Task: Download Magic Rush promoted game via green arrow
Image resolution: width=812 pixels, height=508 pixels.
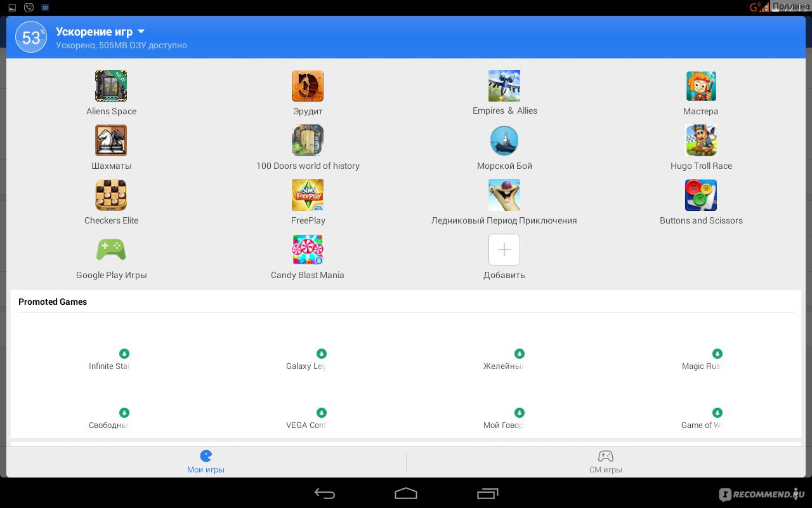Action: point(717,354)
